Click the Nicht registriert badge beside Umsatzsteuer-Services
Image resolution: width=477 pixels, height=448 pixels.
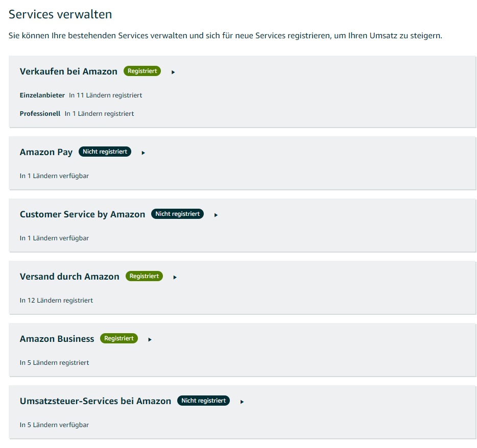(x=203, y=401)
